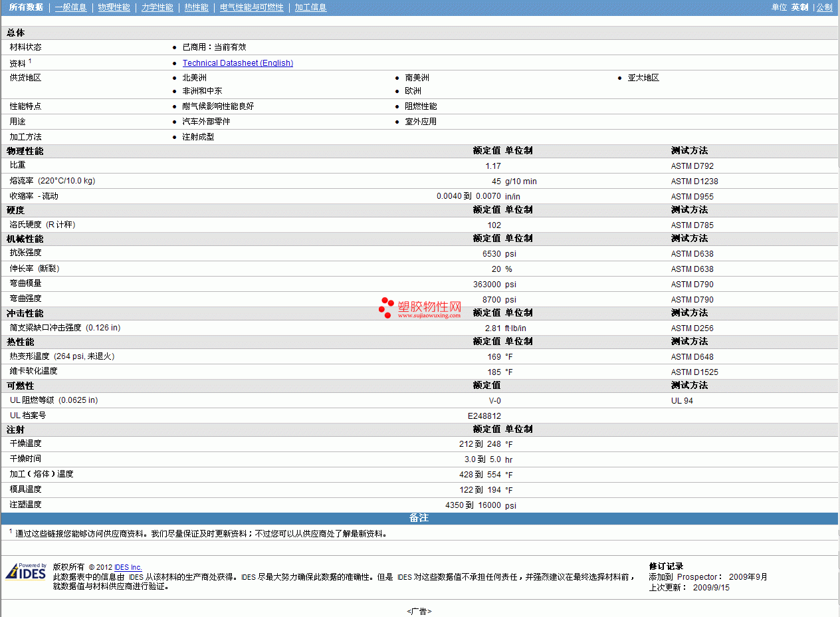Click the 模具温度 row label
The width and height of the screenshot is (840, 617).
26,489
